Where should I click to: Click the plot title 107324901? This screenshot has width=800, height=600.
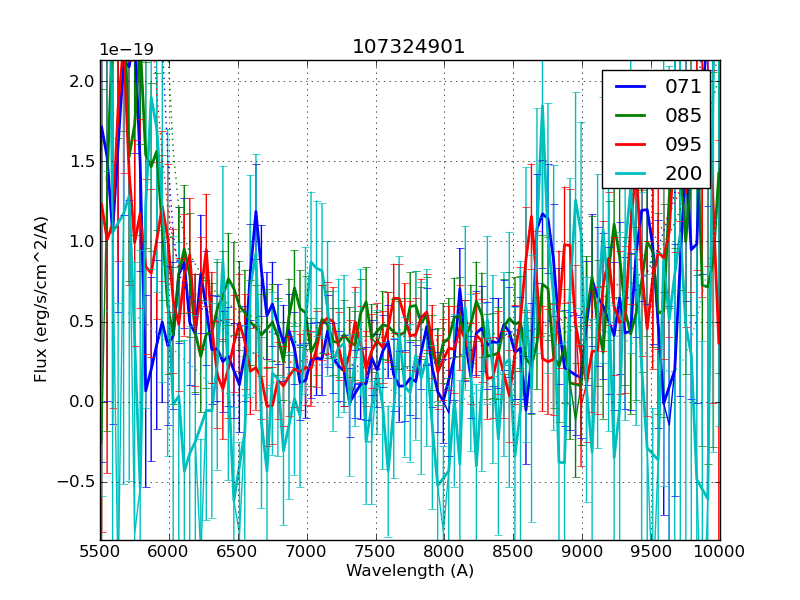[x=409, y=47]
